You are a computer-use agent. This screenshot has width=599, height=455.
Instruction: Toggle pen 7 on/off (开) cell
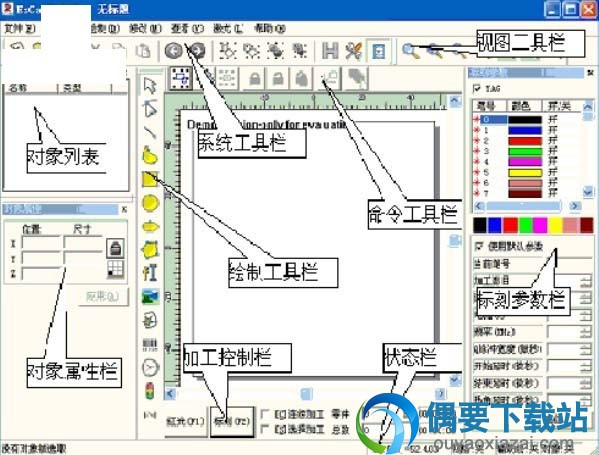(553, 193)
